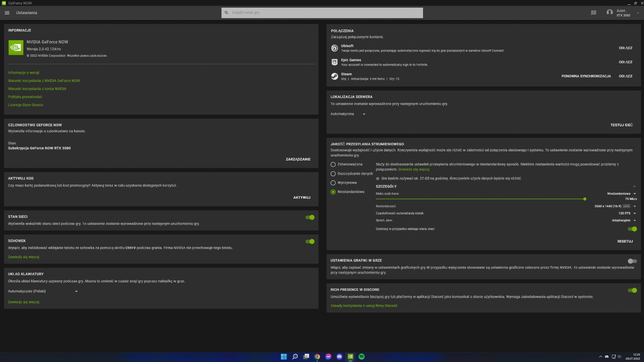The height and width of the screenshot is (362, 644).
Task: Open Windows taskbar search
Action: (x=295, y=357)
